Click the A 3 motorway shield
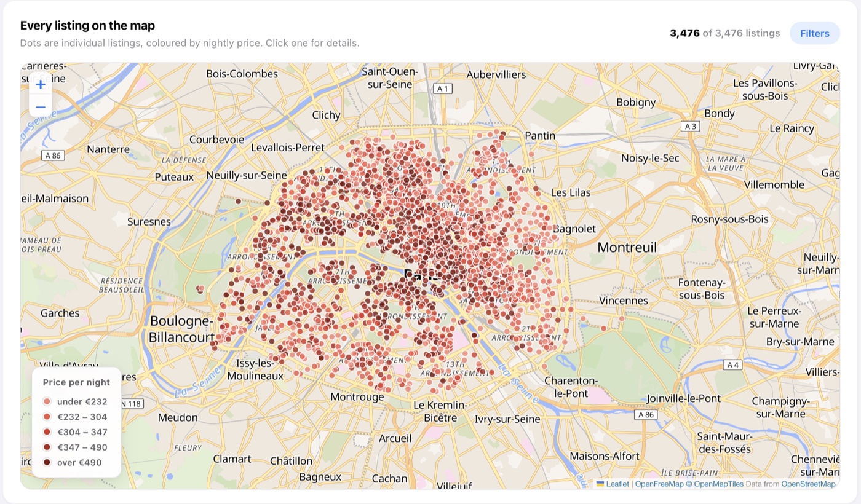 tap(690, 126)
